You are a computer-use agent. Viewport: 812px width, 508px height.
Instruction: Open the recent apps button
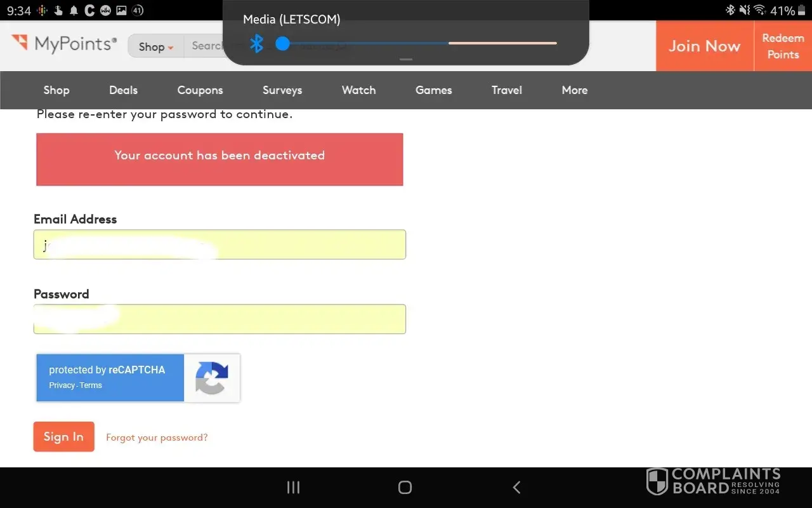click(x=293, y=487)
